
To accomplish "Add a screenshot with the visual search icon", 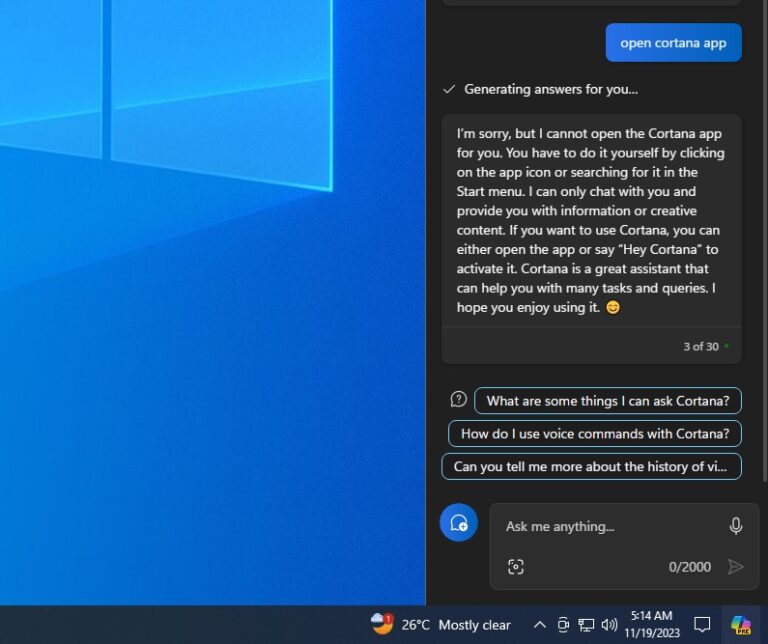I will pos(516,567).
